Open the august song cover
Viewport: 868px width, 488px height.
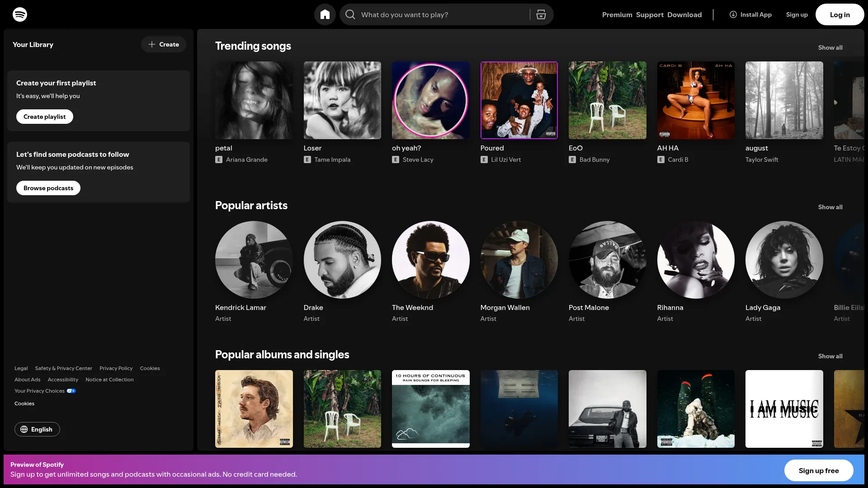pyautogui.click(x=784, y=100)
